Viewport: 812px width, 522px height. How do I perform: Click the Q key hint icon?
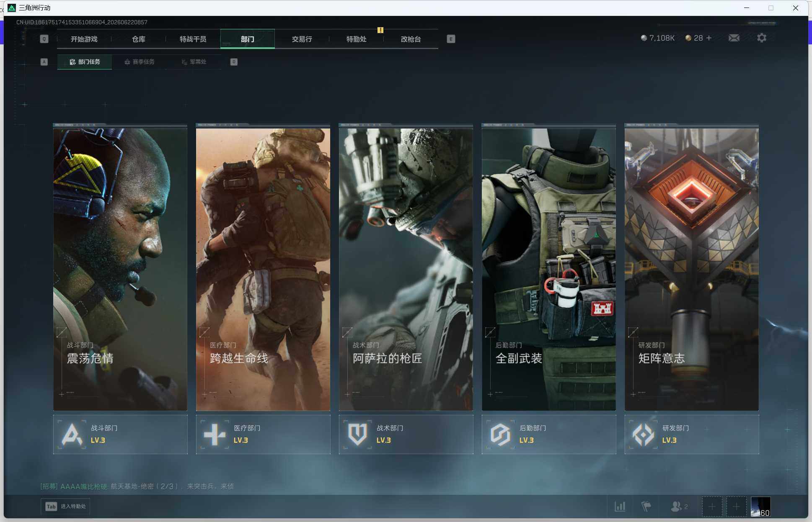44,39
